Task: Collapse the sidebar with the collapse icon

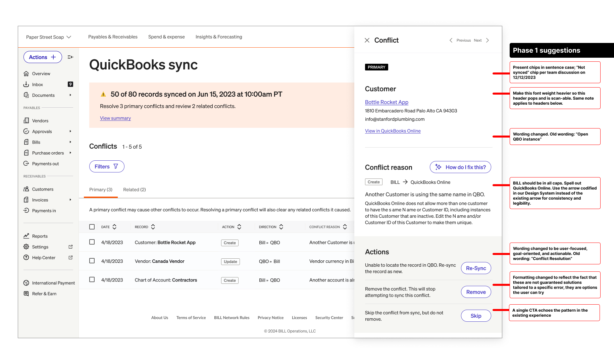Action: tap(70, 57)
